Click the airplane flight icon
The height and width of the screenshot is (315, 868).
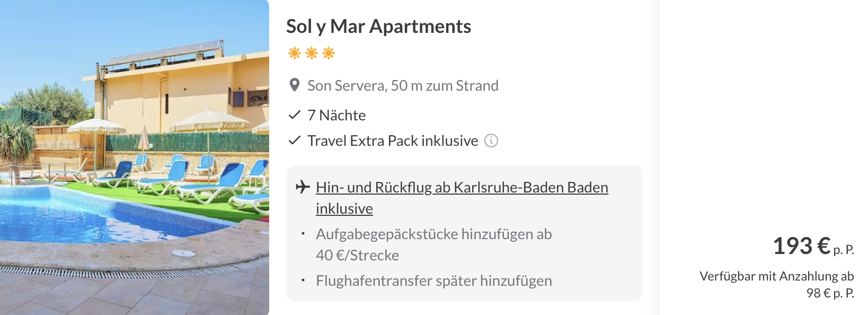(x=303, y=187)
